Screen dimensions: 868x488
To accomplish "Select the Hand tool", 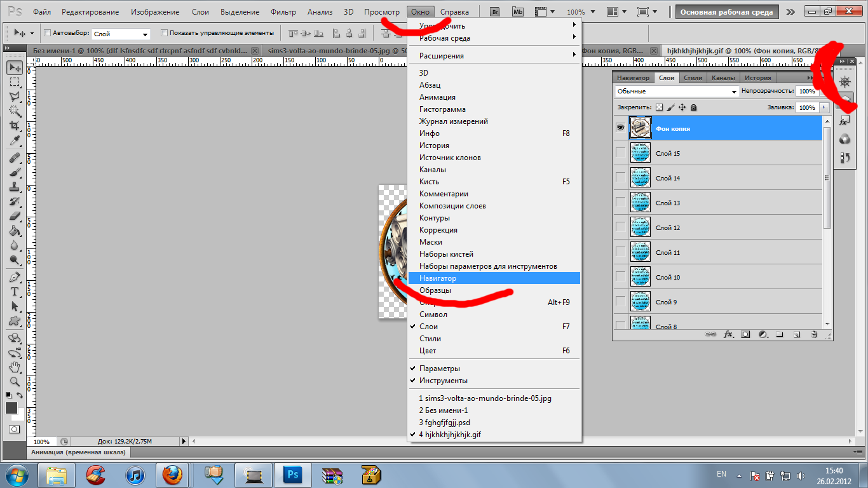I will click(x=15, y=367).
